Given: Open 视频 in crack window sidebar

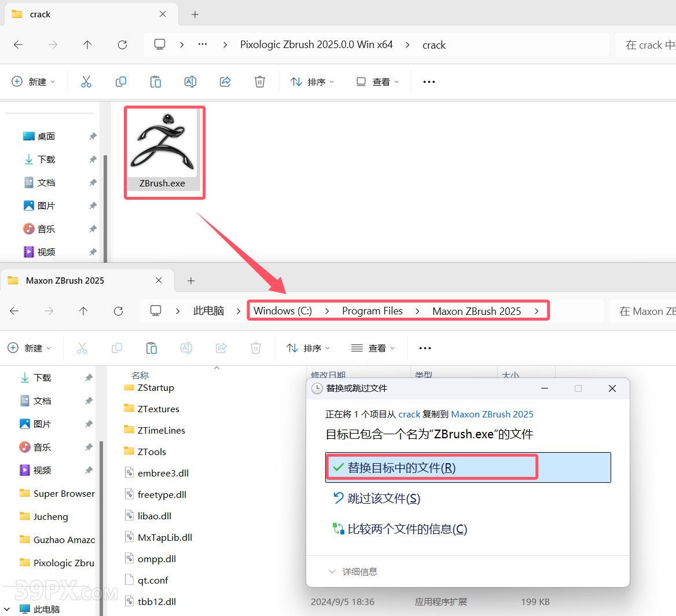Looking at the screenshot, I should (x=46, y=252).
